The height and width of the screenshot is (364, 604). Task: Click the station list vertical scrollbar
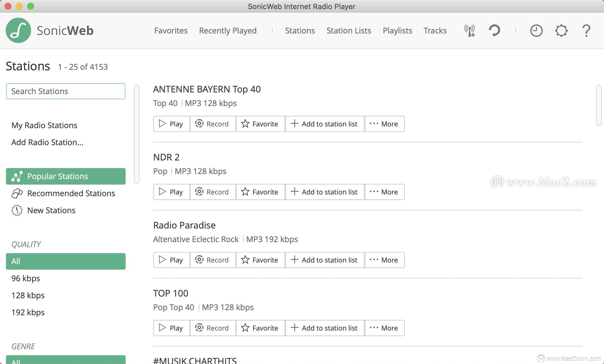[599, 105]
